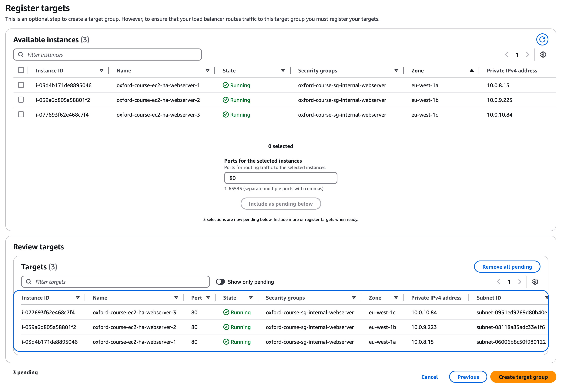Click Create target group button
The width and height of the screenshot is (562, 392).
[x=523, y=377]
